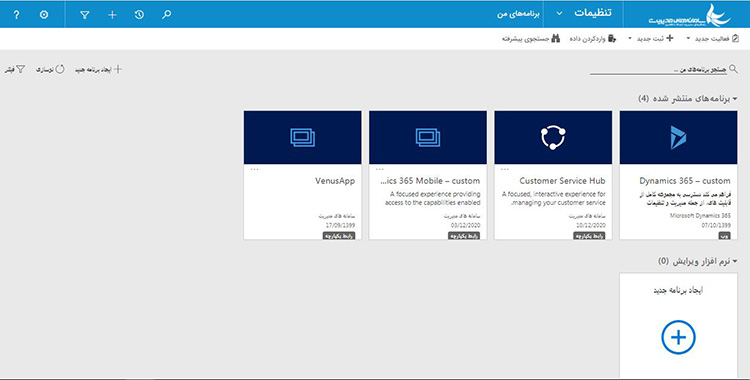Image resolution: width=750 pixels, height=380 pixels.
Task: Open the Dynamics 365 – custom app tile
Action: (678, 175)
